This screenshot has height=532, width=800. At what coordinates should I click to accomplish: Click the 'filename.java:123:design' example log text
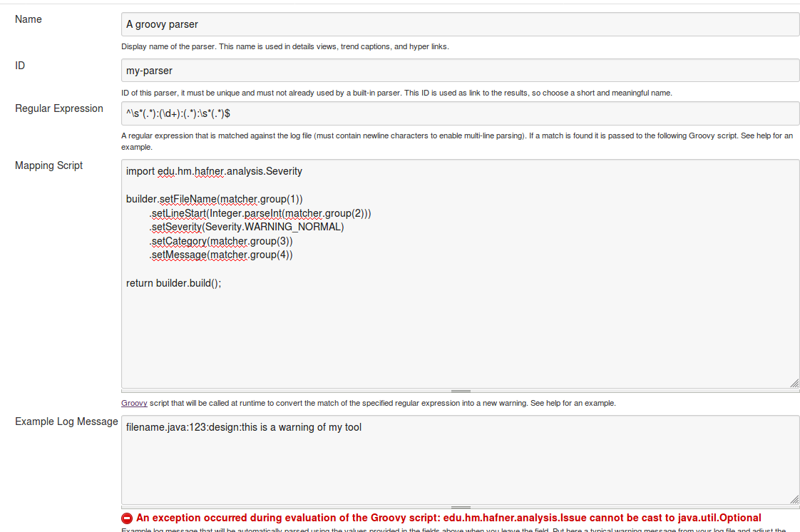point(244,428)
